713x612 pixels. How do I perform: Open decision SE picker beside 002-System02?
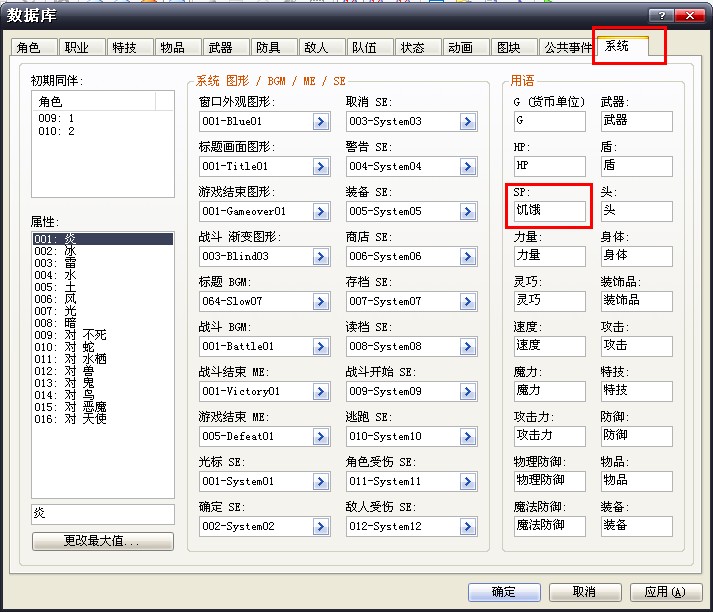(x=321, y=527)
